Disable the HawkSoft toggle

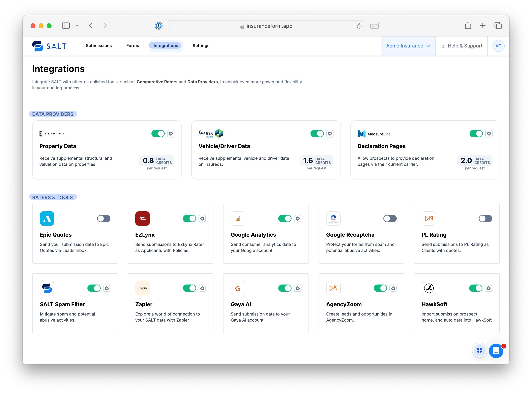pos(475,288)
